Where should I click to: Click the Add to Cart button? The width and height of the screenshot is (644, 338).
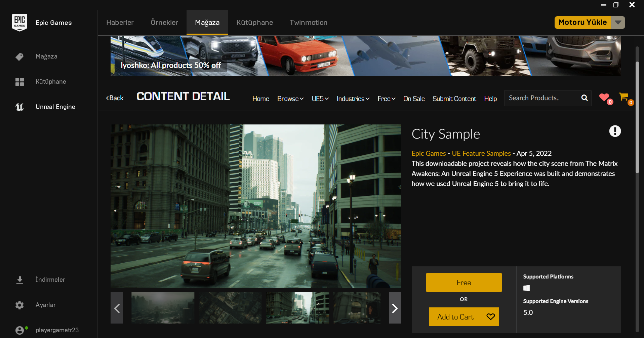point(455,317)
